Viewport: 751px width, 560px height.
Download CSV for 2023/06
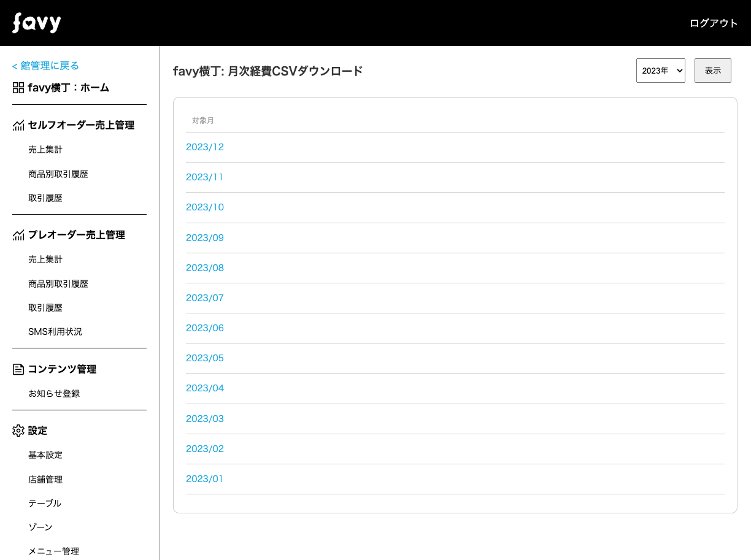click(205, 328)
